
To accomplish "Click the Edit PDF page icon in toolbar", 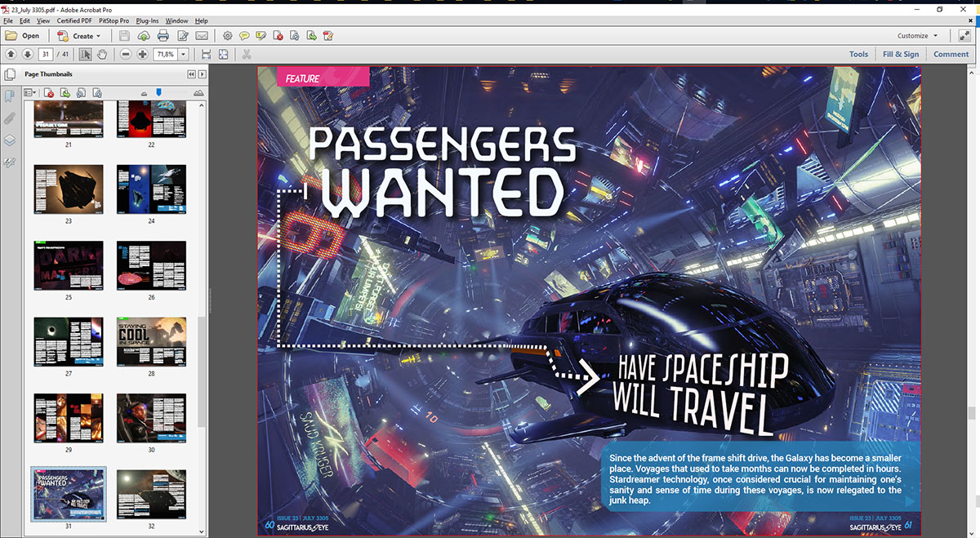I will coord(328,36).
